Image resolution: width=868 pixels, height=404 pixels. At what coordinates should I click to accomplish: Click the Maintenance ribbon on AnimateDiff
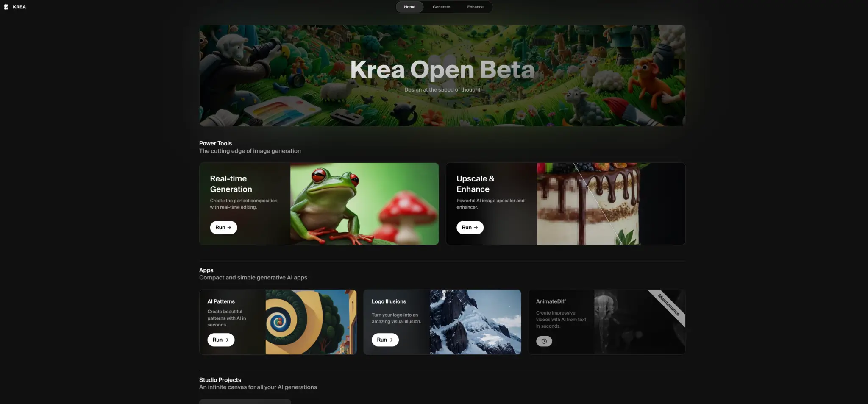tap(668, 304)
